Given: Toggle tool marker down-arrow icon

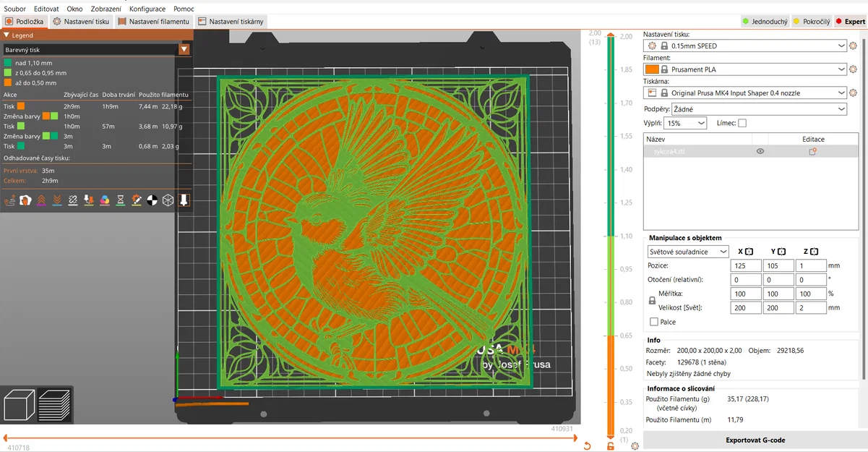Looking at the screenshot, I should click(184, 200).
